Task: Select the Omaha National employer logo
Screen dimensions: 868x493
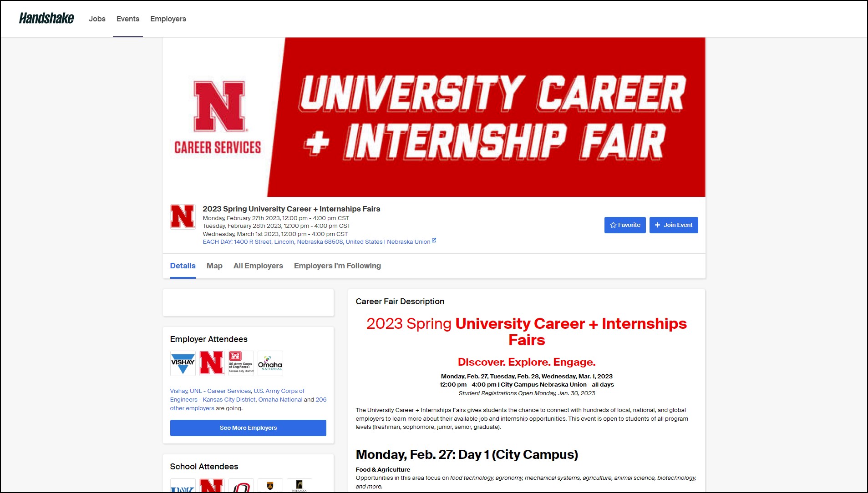Action: click(270, 363)
